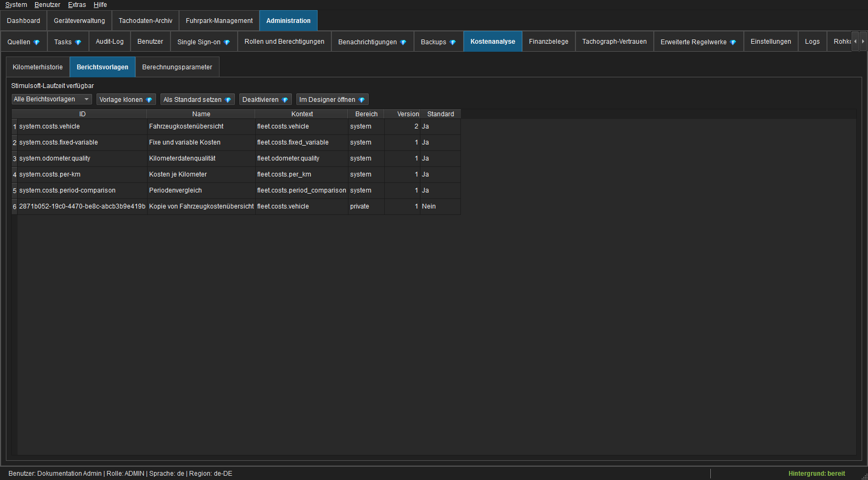Click the Hintergrund: bereit status indicator
The image size is (868, 480).
[817, 474]
